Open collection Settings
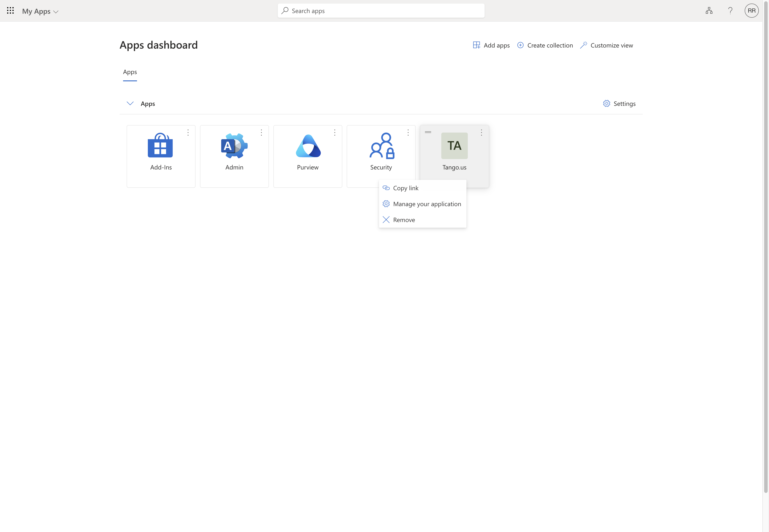Screen dimensions: 769x532 (619, 103)
